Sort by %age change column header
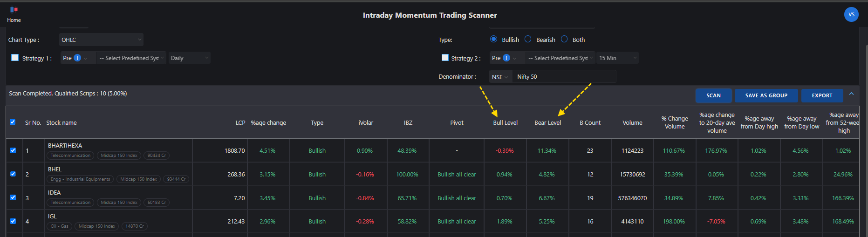868x237 pixels. 268,123
